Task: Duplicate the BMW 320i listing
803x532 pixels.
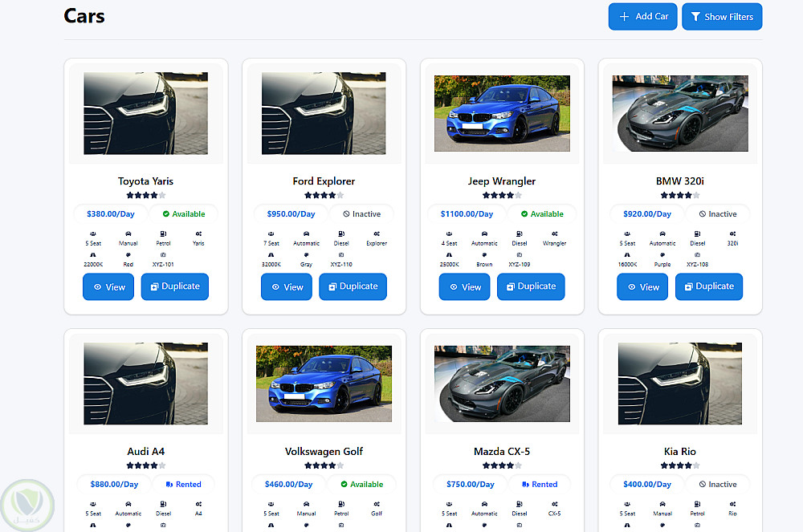Action: (709, 287)
